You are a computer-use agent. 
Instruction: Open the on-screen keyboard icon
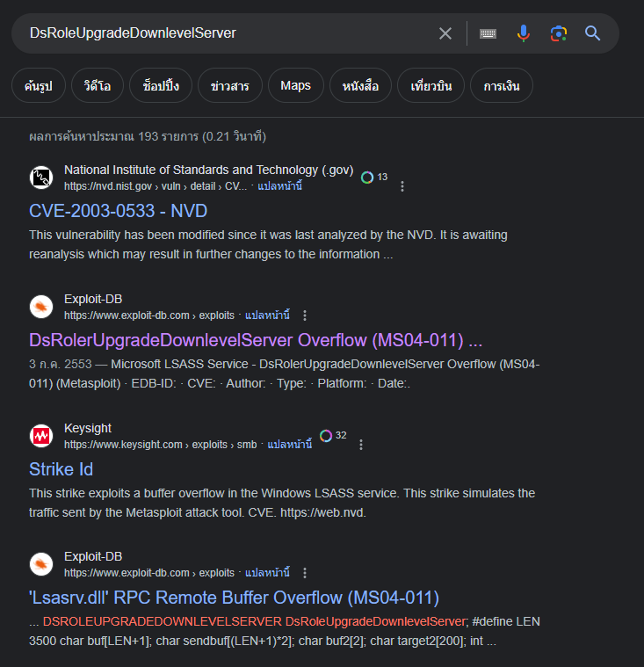tap(488, 33)
